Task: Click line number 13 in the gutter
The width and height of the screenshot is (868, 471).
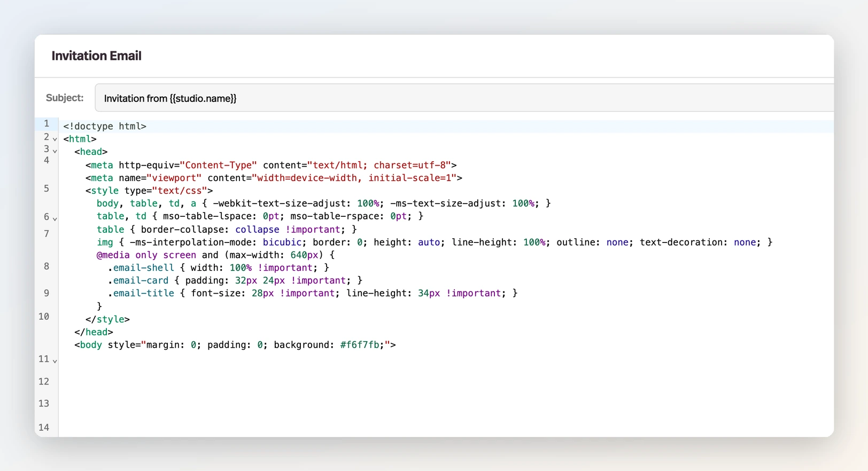Action: [x=44, y=404]
